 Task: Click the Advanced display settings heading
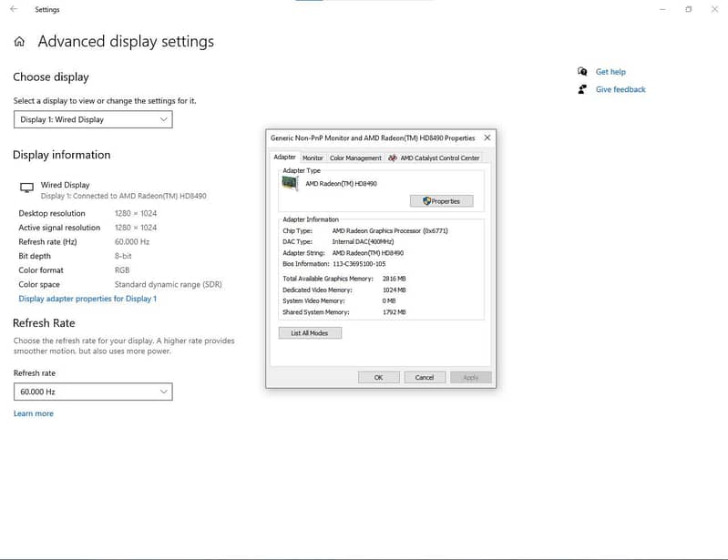tap(126, 42)
